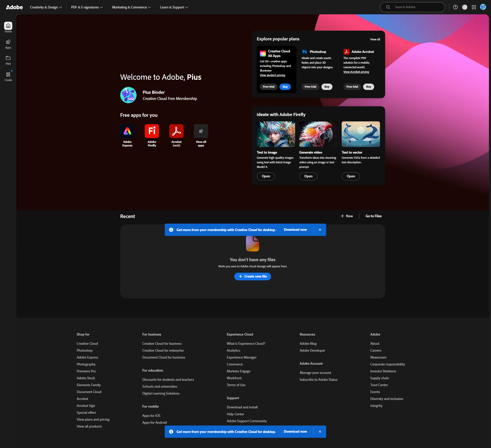491x448 pixels.
Task: Open What is Experience Cloud? link
Action: (246, 343)
